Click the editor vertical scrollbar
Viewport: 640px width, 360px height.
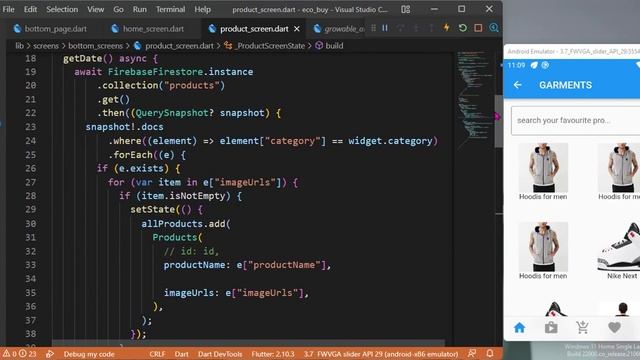point(499,121)
